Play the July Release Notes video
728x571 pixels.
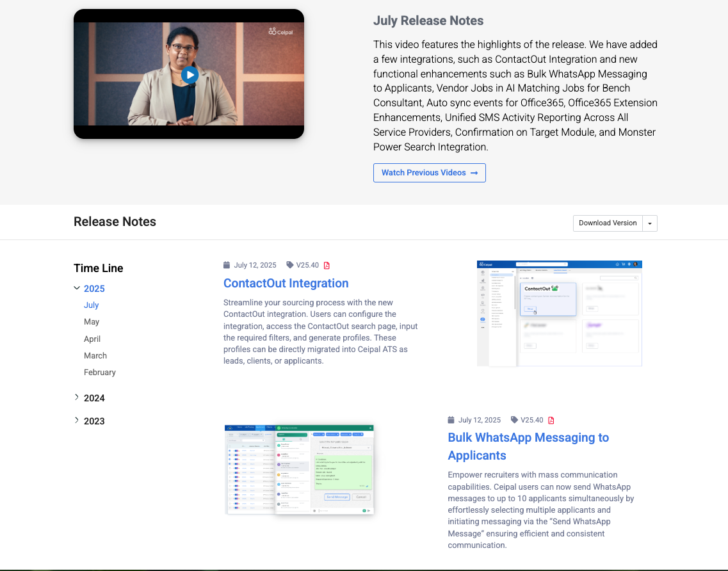pyautogui.click(x=190, y=75)
